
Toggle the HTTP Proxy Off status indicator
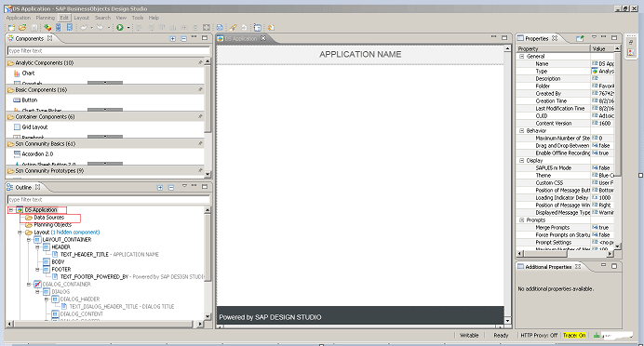click(x=539, y=336)
